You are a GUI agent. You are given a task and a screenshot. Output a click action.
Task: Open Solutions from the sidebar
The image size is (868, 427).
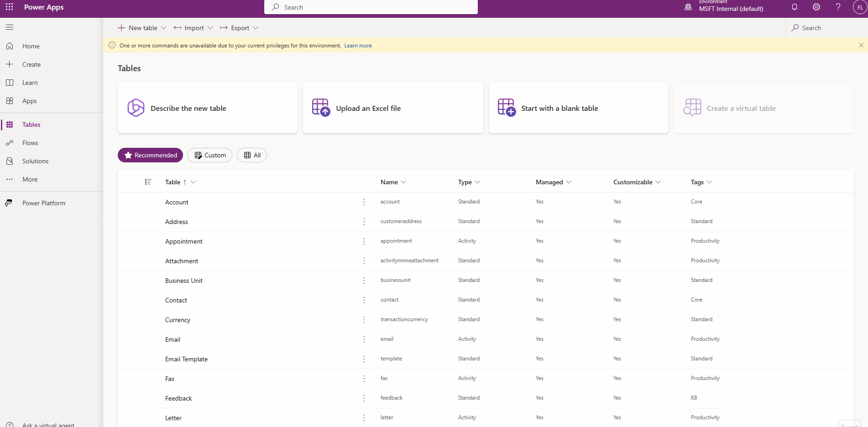[35, 161]
